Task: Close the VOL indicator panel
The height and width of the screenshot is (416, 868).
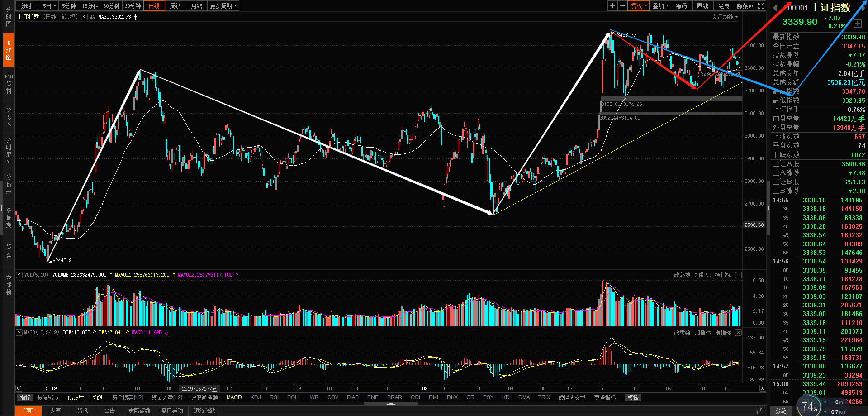Action: pos(738,275)
